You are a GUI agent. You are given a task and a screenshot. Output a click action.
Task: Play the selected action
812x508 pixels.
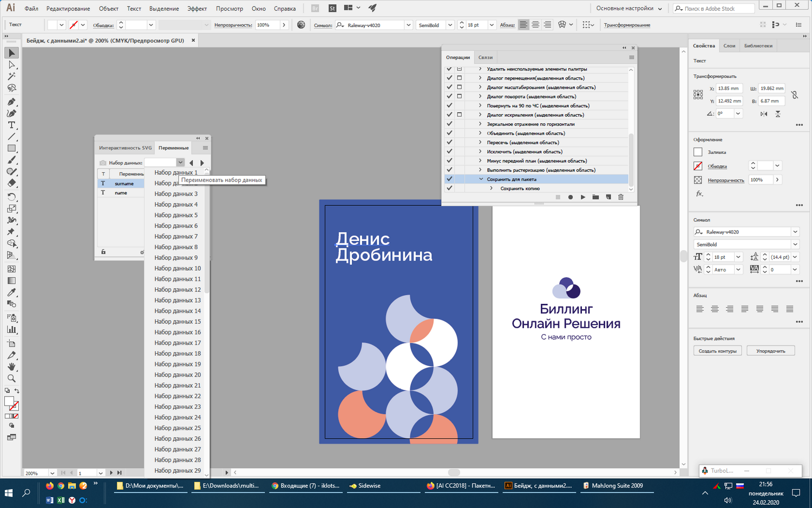pos(583,197)
